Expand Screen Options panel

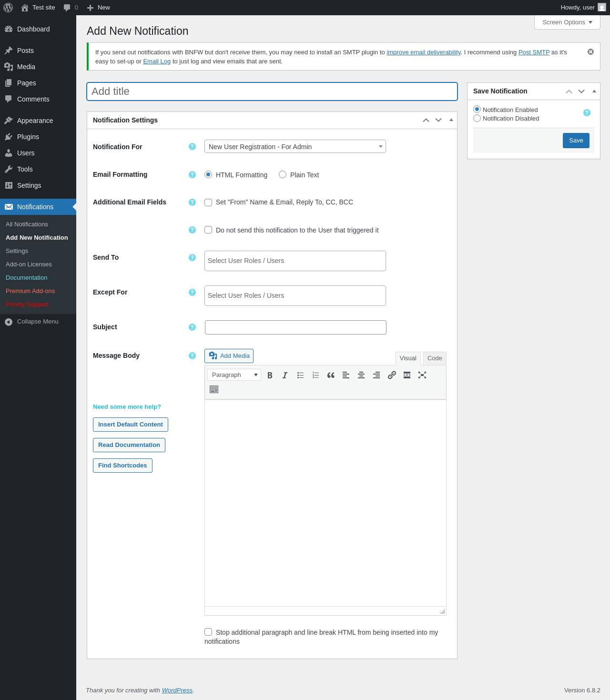click(567, 22)
